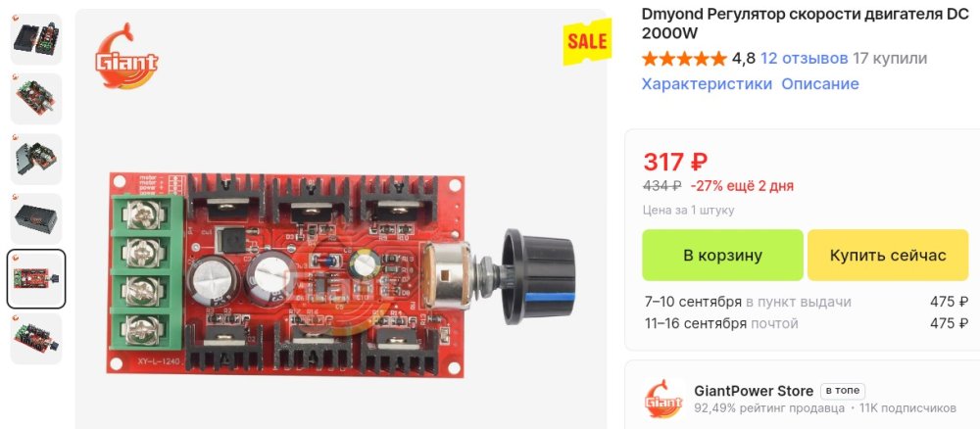The width and height of the screenshot is (980, 429).
Task: Jump to Характеристики section
Action: coord(707,83)
